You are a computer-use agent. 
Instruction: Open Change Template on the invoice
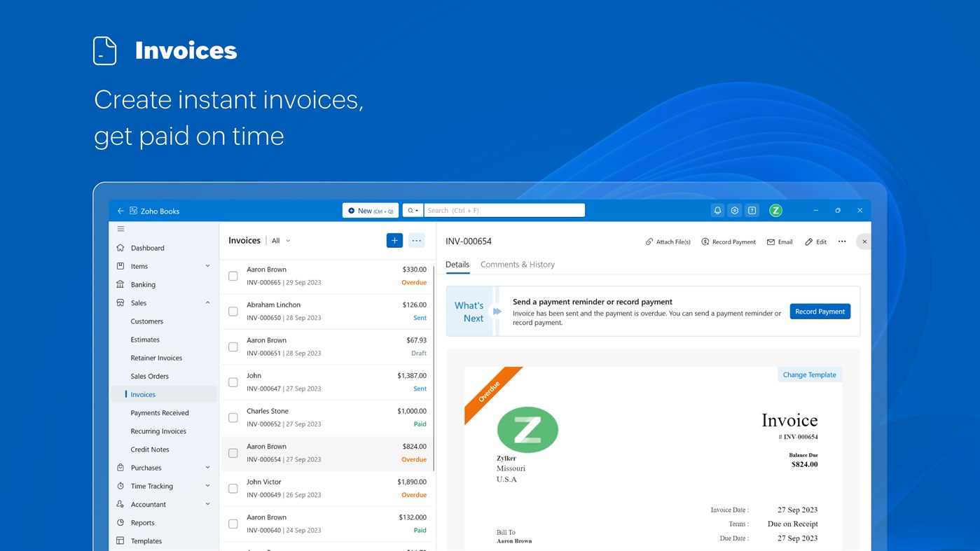(809, 375)
